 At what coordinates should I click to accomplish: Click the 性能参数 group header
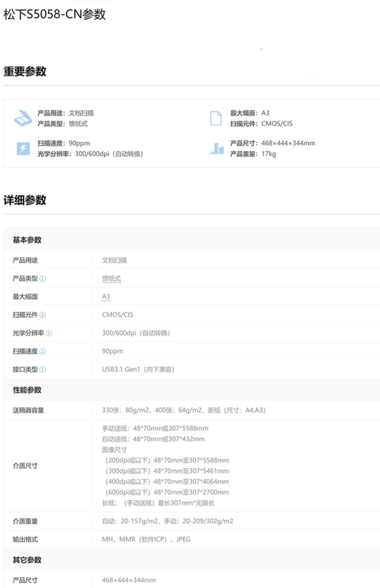point(27,390)
